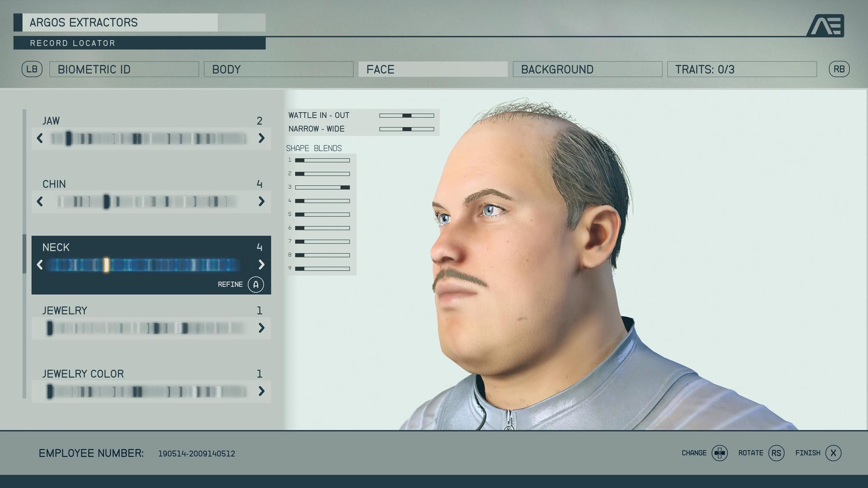Viewport: 868px width, 488px height.
Task: Click the left panel vertical scrollbar
Action: point(24,254)
